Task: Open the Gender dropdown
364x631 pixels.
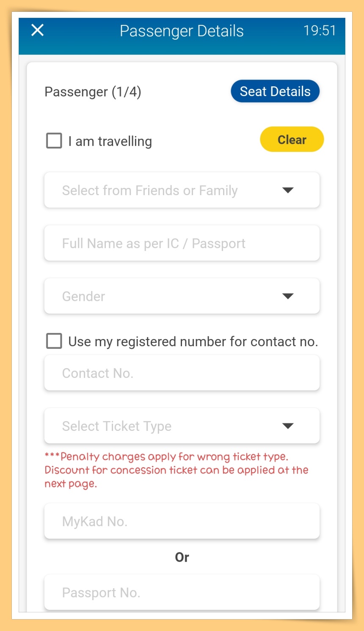Action: click(x=169, y=296)
